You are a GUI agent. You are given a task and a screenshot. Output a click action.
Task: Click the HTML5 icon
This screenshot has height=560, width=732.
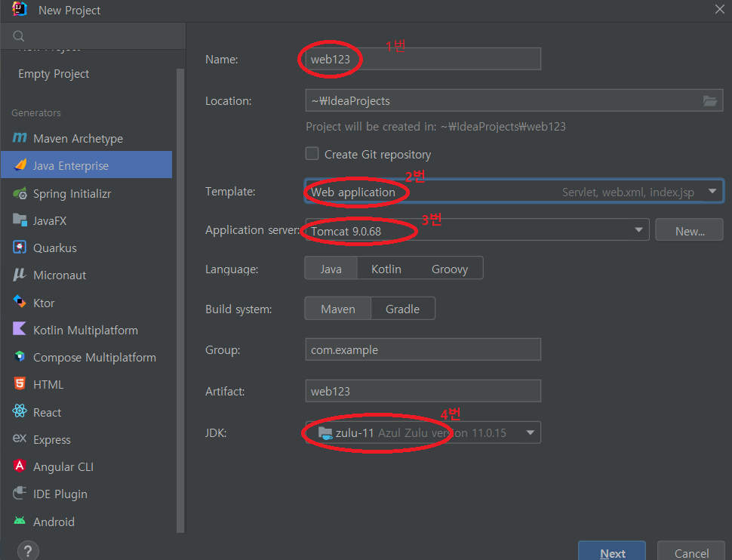point(20,383)
